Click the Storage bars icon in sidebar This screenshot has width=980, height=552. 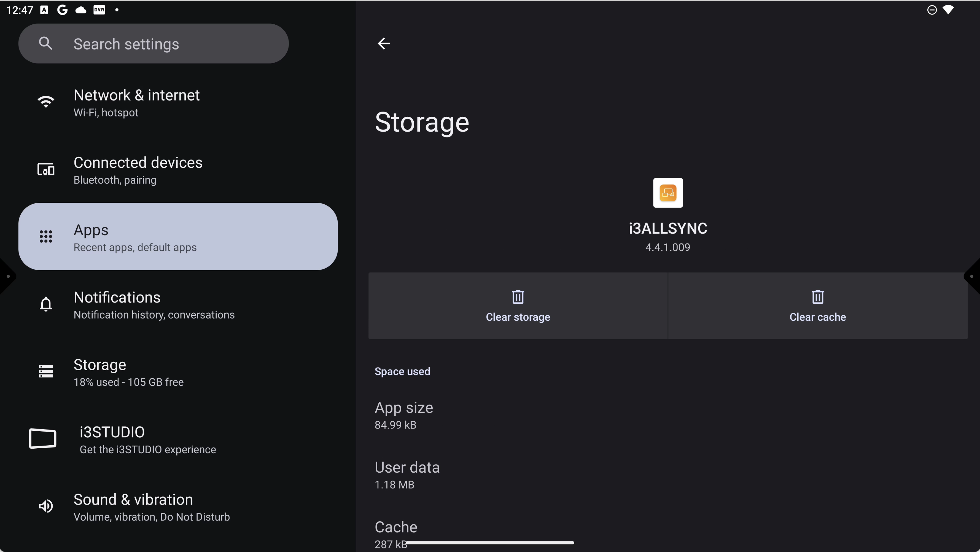(x=46, y=371)
